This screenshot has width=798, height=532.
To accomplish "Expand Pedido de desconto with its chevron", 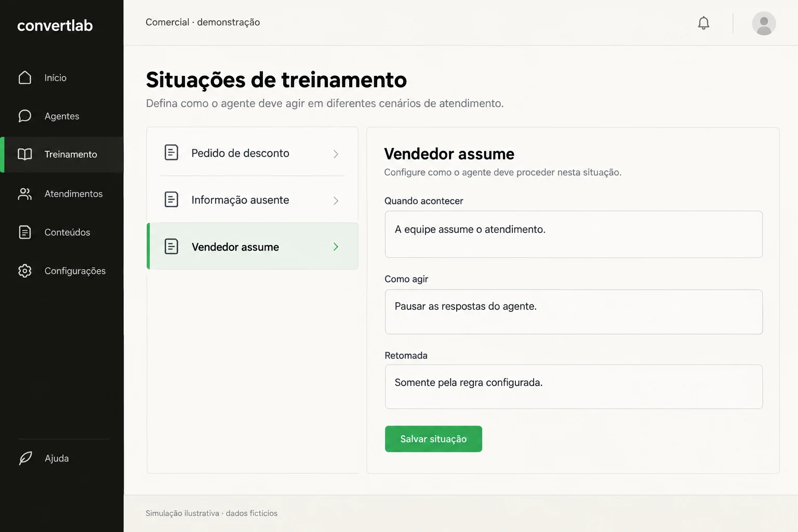I will 336,154.
